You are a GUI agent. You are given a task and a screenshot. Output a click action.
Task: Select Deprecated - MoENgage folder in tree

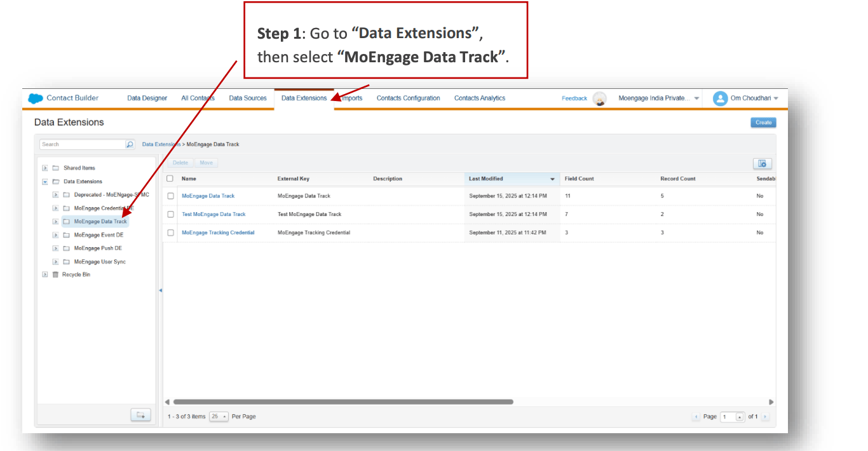point(112,195)
